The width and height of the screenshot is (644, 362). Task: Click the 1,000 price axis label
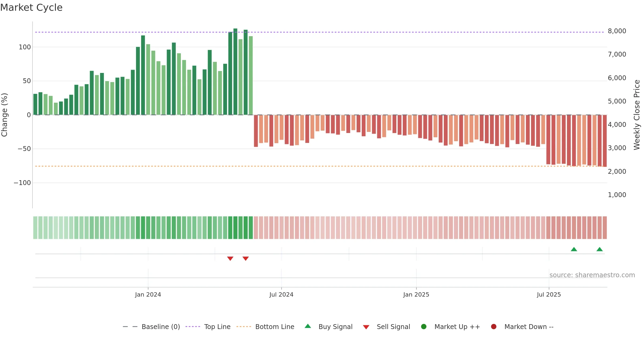(x=617, y=195)
